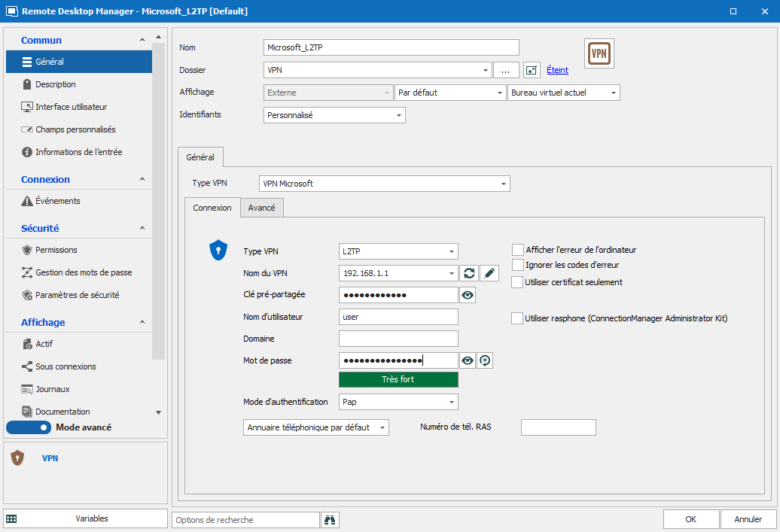Reveal the Clé pré-partagée with eye icon
This screenshot has height=532, width=780.
[x=468, y=295]
